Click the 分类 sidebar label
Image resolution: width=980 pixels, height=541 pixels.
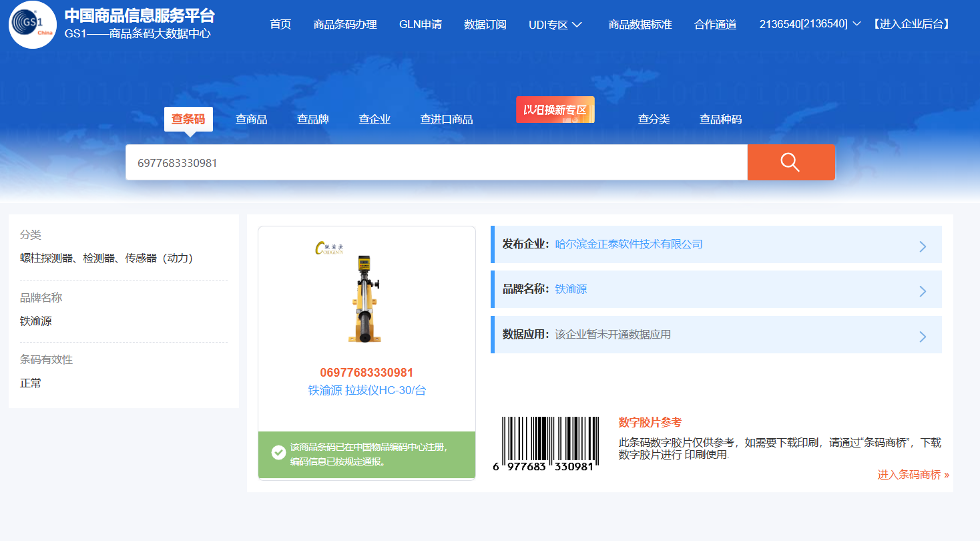pyautogui.click(x=31, y=235)
